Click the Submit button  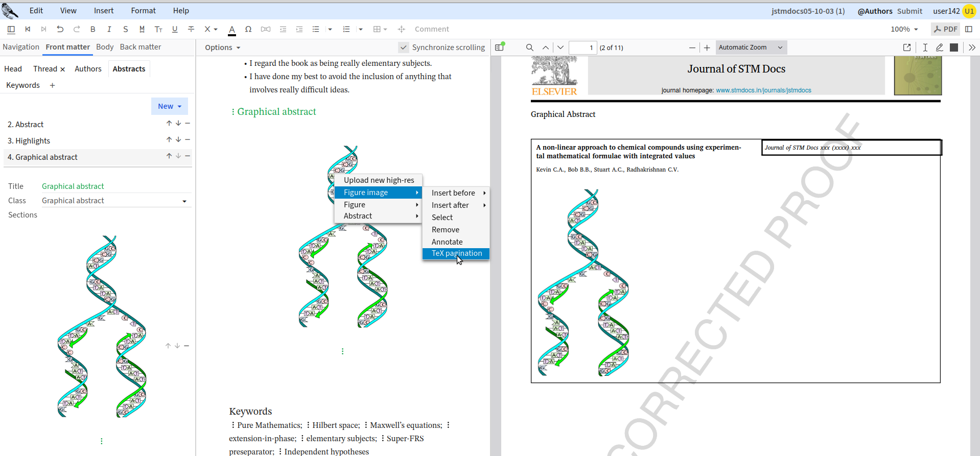(909, 11)
